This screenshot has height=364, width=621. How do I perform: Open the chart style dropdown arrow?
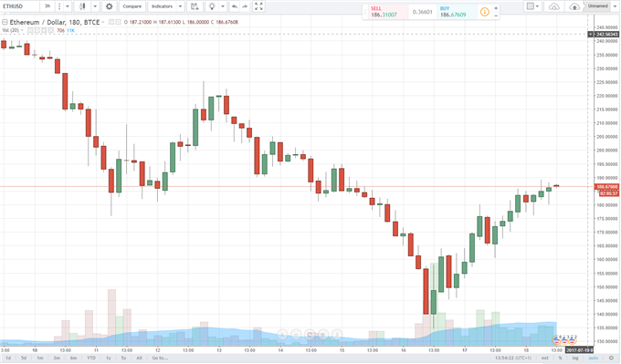(95, 6)
